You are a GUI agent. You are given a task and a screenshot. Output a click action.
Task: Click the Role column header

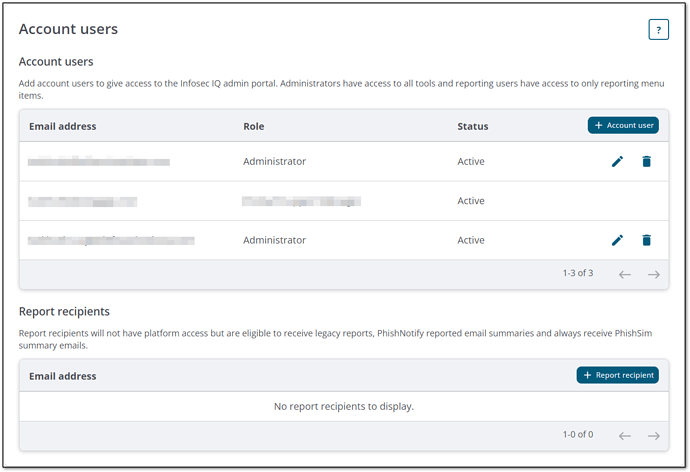point(253,127)
